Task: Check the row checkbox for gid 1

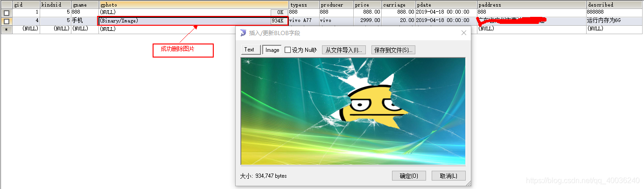Action: [6, 13]
